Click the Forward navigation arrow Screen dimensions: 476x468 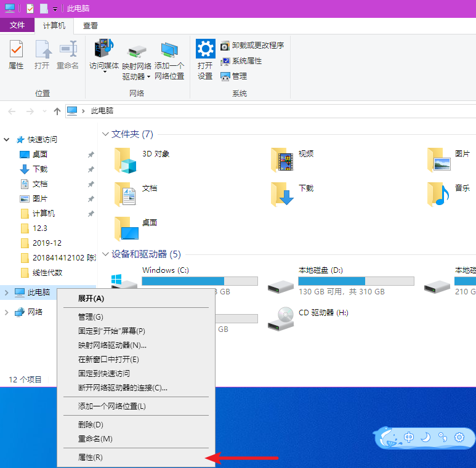tap(30, 111)
